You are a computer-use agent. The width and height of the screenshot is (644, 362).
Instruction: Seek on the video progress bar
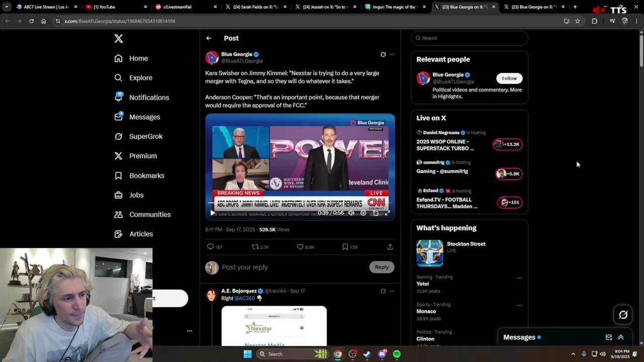(300, 203)
